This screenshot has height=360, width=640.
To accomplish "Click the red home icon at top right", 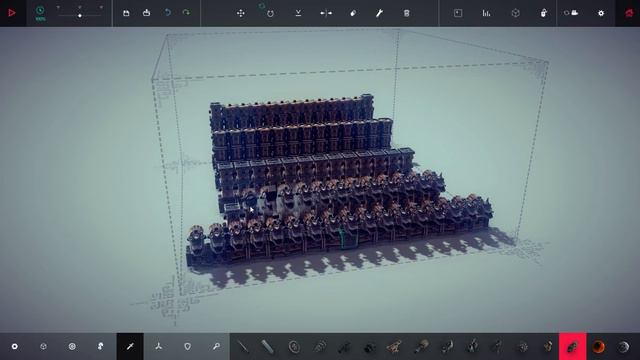I will coord(629,13).
